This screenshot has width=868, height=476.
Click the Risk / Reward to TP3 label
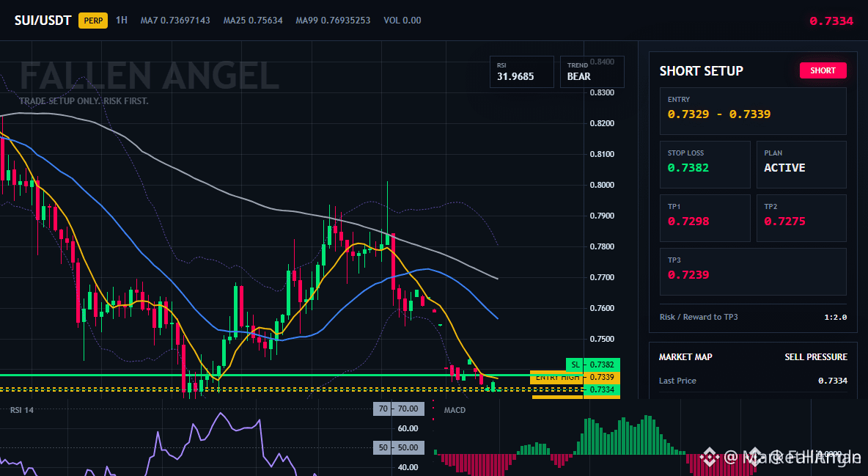click(x=699, y=317)
